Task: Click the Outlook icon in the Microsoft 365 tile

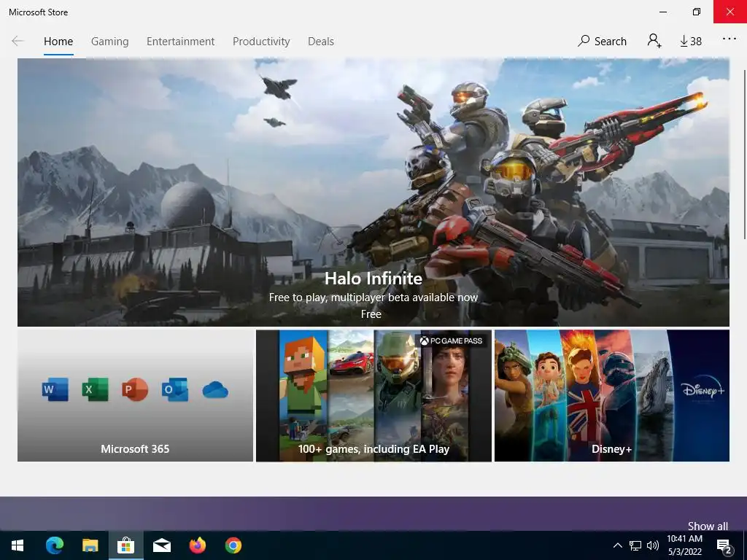Action: (x=175, y=389)
